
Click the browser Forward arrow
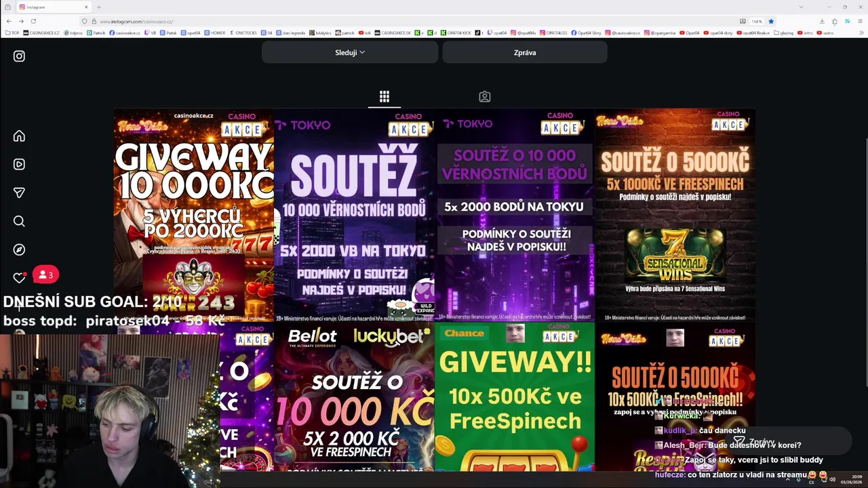click(21, 21)
